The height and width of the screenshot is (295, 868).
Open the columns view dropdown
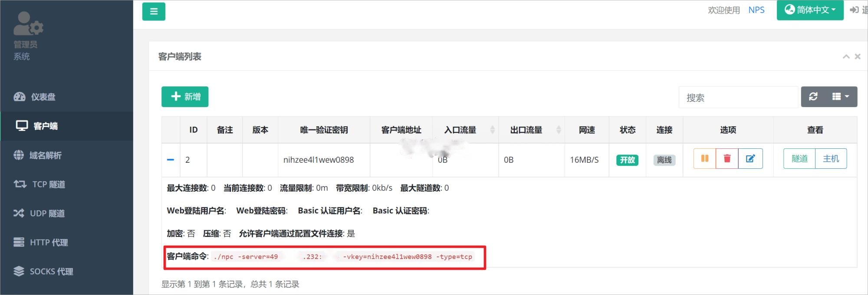[841, 96]
